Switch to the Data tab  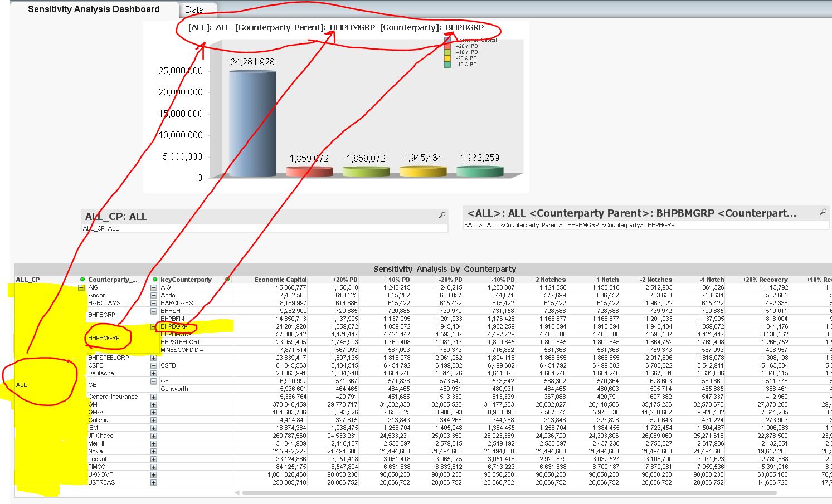[x=194, y=9]
